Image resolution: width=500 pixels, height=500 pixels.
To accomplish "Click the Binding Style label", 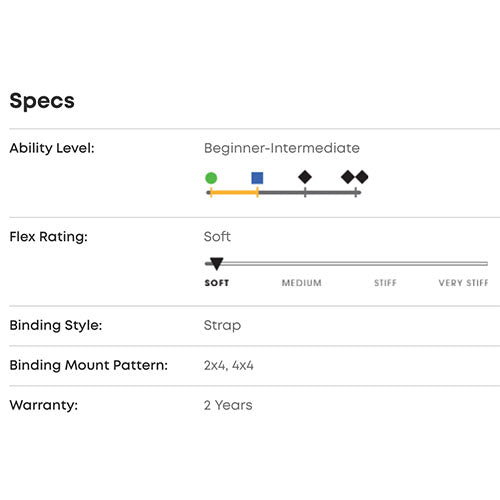I will [x=56, y=325].
